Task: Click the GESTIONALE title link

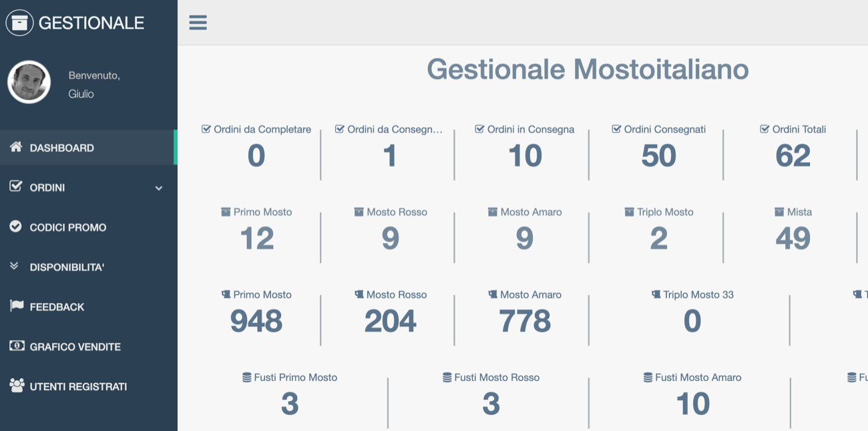Action: 91,23
